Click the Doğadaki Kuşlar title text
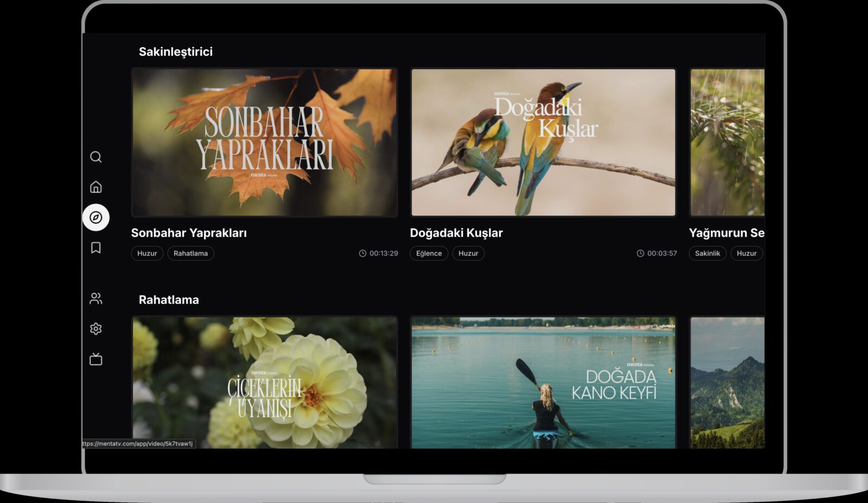Viewport: 868px width, 503px height. coord(456,233)
